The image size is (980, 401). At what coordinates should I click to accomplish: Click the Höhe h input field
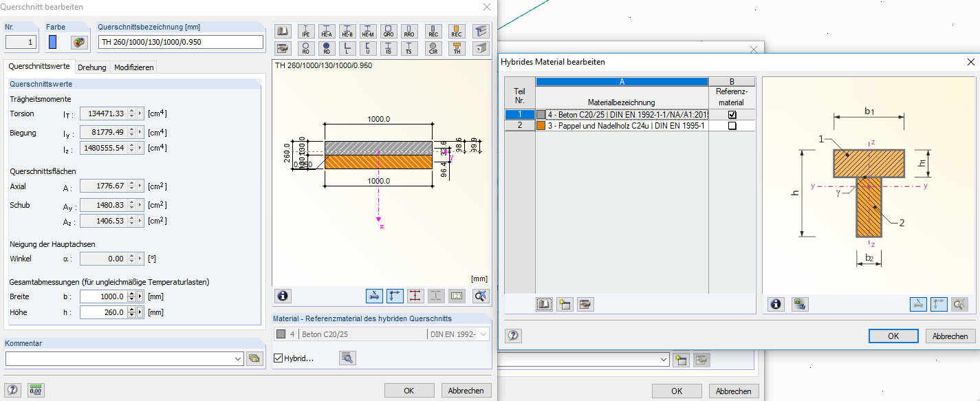102,312
